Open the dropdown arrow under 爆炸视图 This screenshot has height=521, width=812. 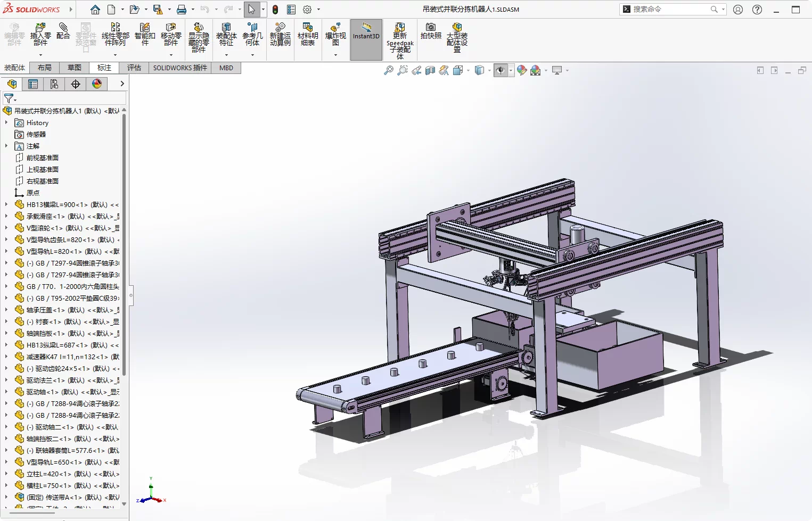335,55
